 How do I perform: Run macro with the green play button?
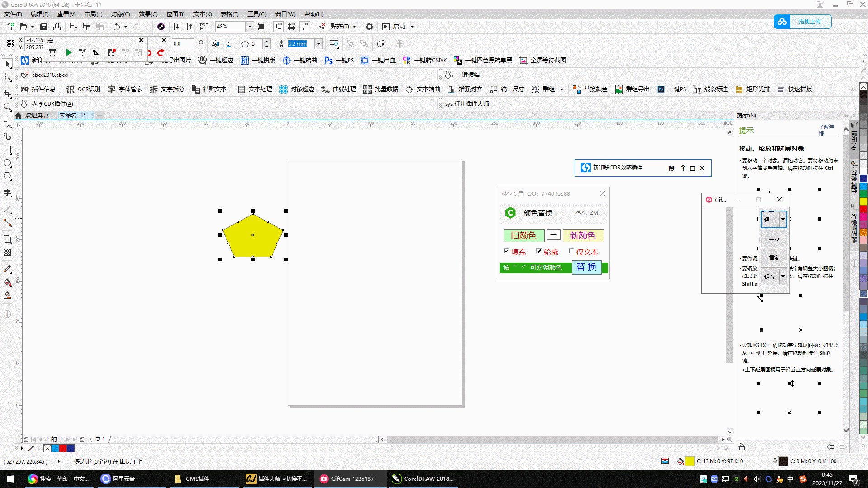tap(69, 52)
